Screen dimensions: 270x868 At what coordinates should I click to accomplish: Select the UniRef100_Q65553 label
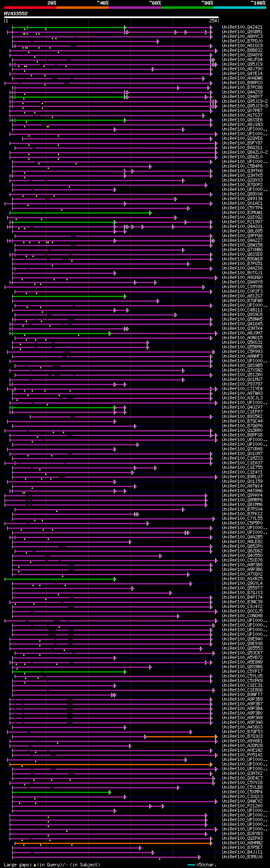click(x=242, y=648)
